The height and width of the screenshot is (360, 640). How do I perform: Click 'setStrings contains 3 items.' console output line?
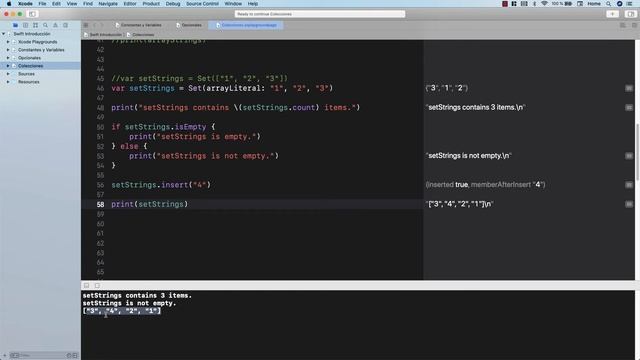tap(137, 296)
